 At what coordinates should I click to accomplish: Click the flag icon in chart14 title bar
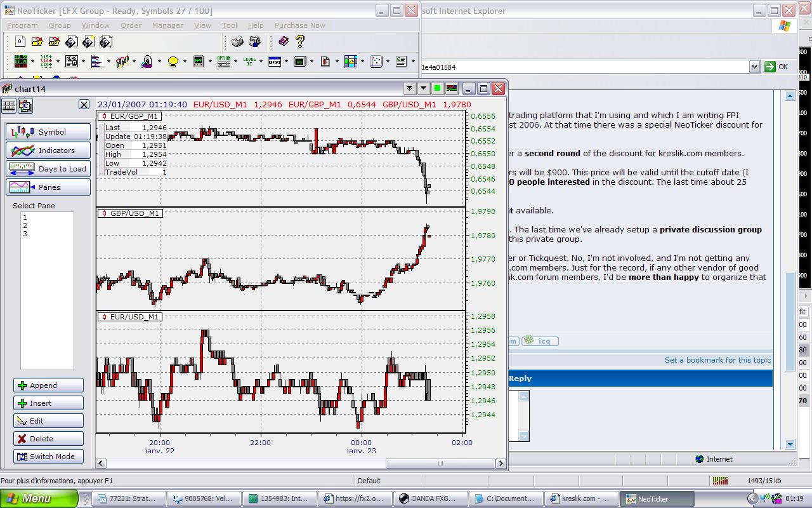452,88
